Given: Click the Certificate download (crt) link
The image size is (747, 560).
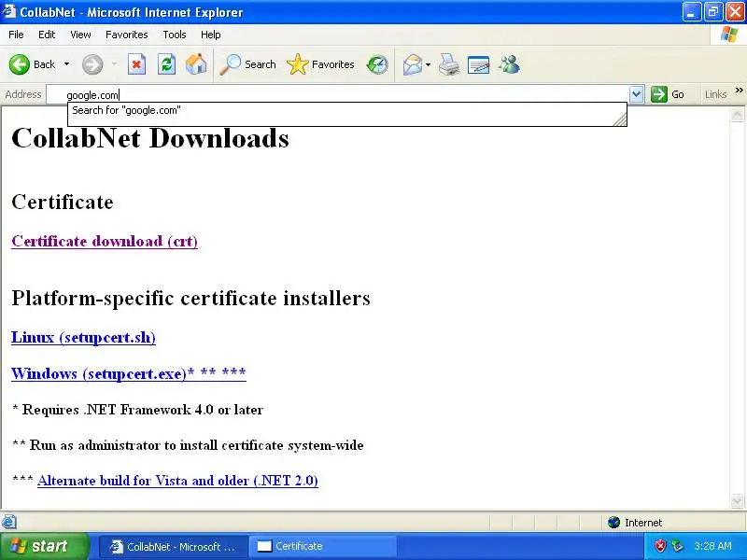Looking at the screenshot, I should point(105,242).
